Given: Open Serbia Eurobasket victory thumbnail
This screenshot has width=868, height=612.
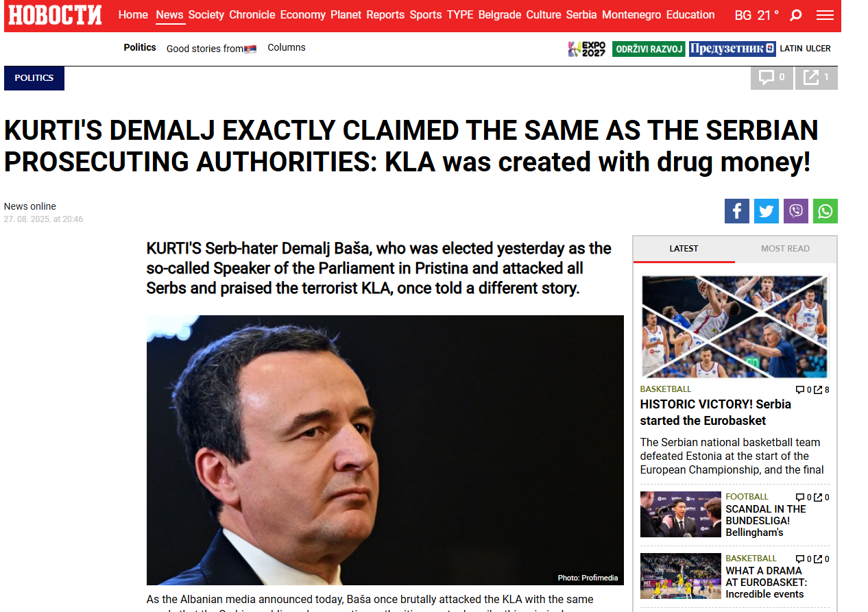Looking at the screenshot, I should (x=734, y=326).
